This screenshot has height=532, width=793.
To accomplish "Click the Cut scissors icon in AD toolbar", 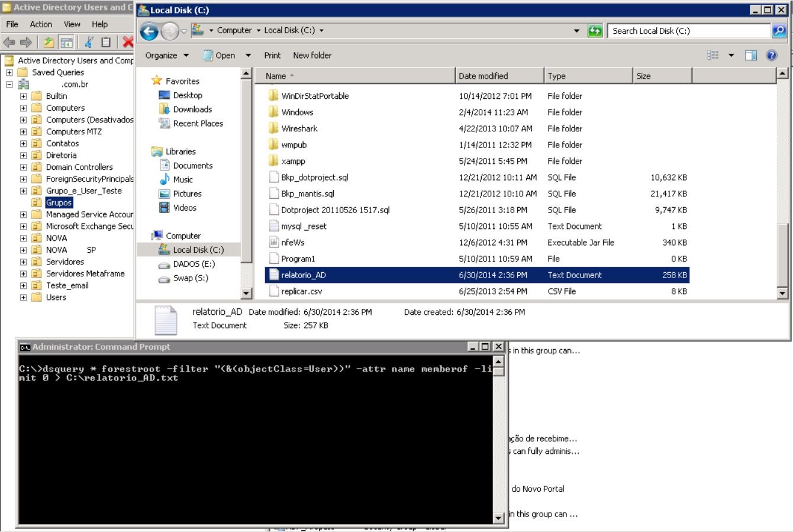I will tap(89, 42).
